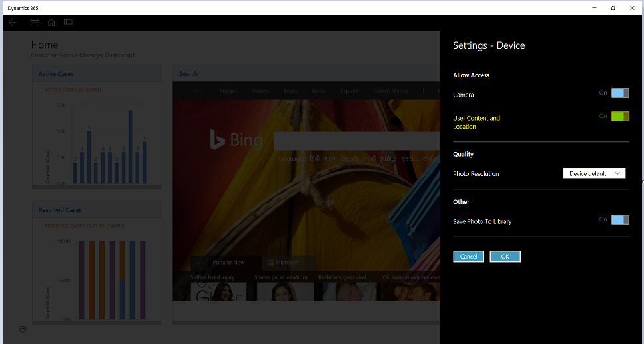Click the previous arrow on news carousel
This screenshot has width=644, height=344.
point(180,293)
